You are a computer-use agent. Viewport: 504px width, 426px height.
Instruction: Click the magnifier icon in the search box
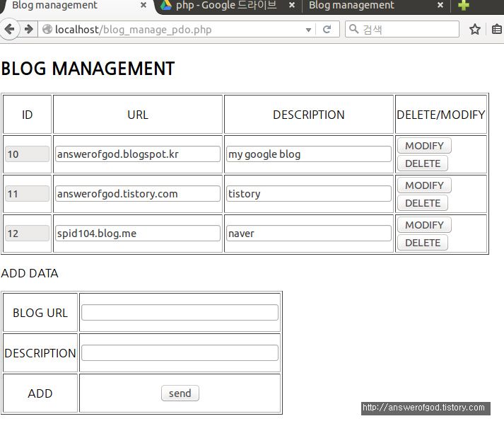(353, 29)
